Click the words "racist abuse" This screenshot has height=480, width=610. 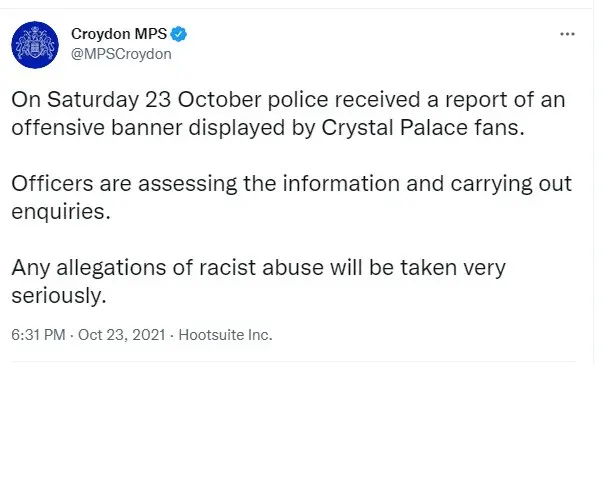[x=261, y=268]
